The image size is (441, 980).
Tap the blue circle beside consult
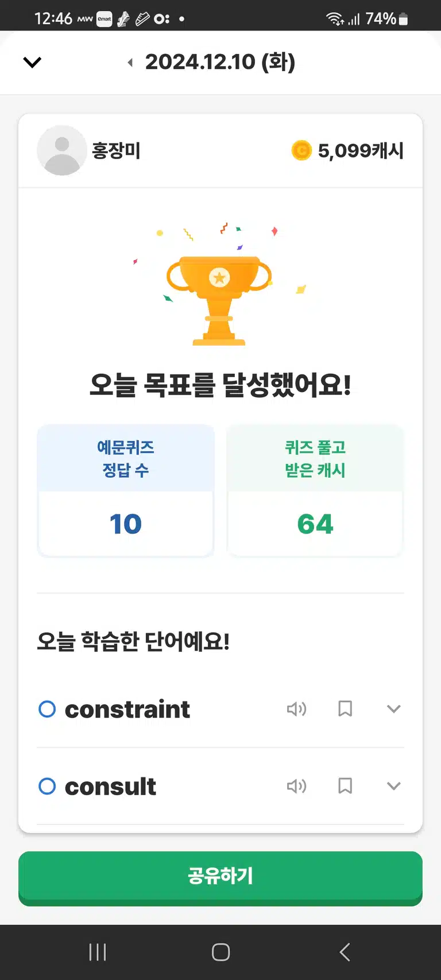pos(47,786)
